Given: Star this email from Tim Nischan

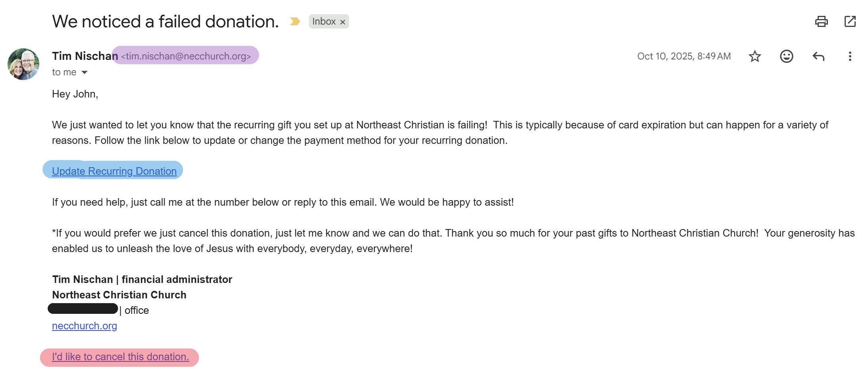Looking at the screenshot, I should pos(754,56).
